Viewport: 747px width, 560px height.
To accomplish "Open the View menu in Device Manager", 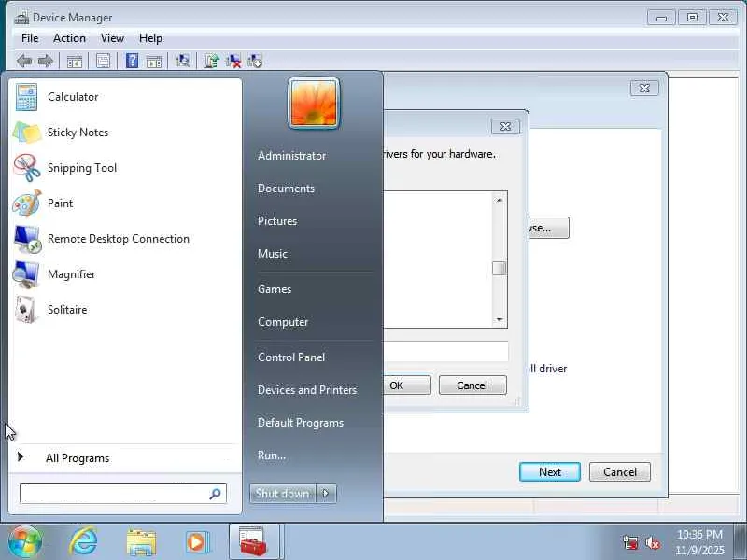I will click(x=112, y=38).
